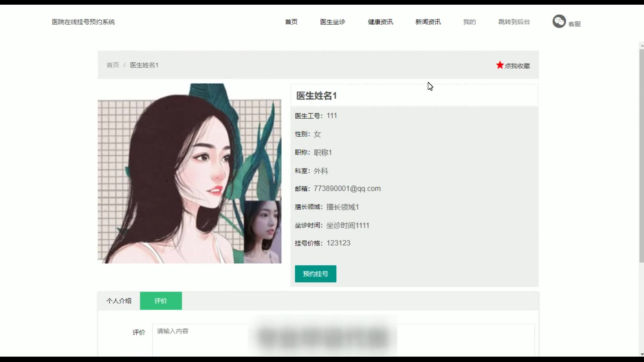
Task: Click the 客服 customer service label
Action: pos(574,24)
